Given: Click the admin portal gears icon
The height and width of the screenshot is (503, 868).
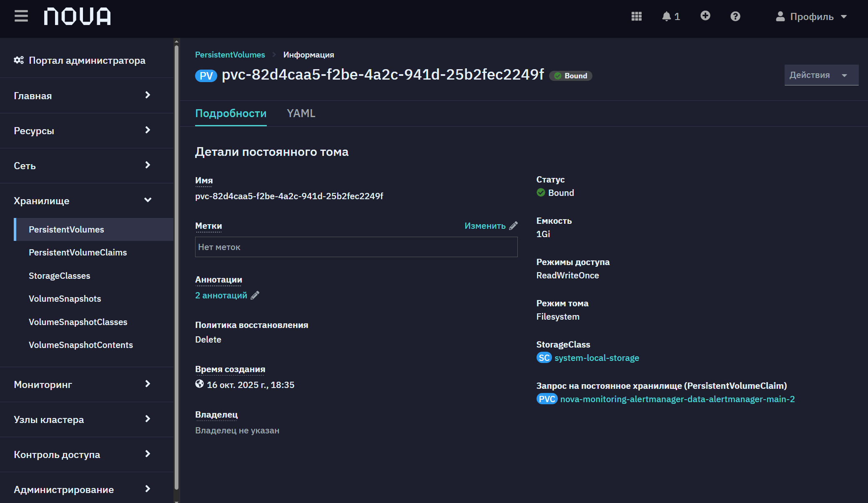Looking at the screenshot, I should 19,60.
